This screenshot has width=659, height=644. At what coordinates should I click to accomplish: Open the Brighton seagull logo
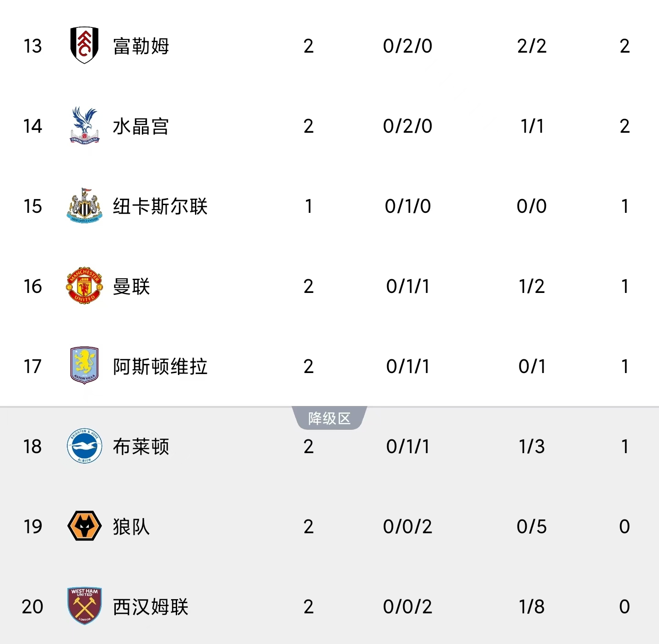coord(84,446)
